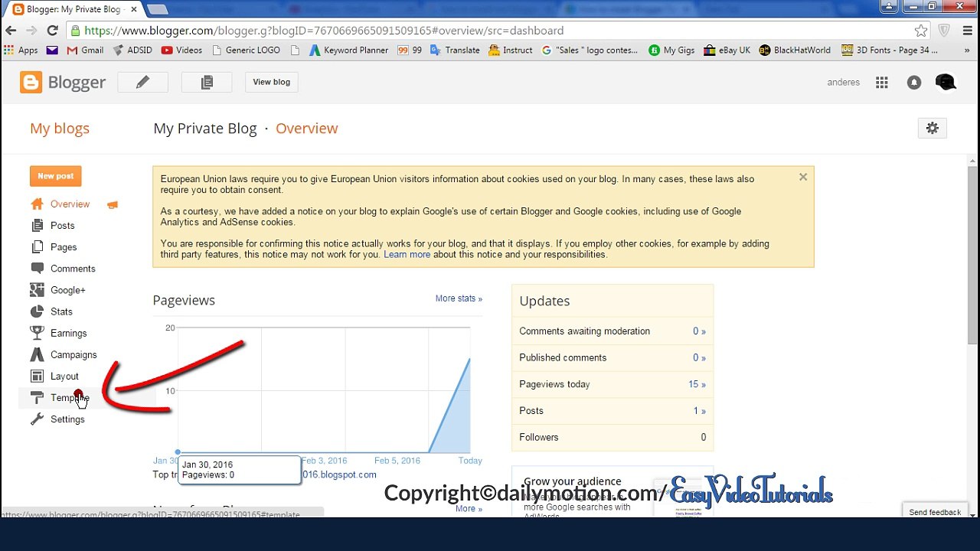Image resolution: width=980 pixels, height=551 pixels.
Task: Open Posts count 1 link
Action: coord(700,411)
